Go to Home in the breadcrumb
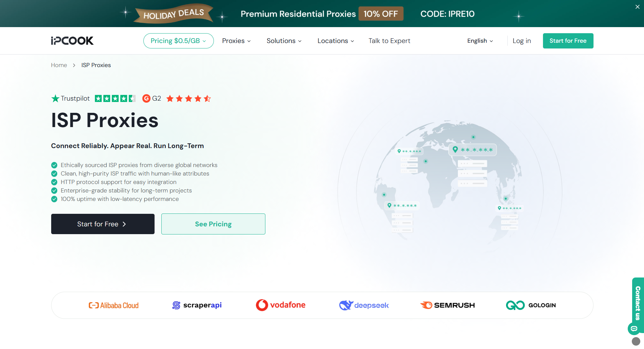 tap(59, 65)
